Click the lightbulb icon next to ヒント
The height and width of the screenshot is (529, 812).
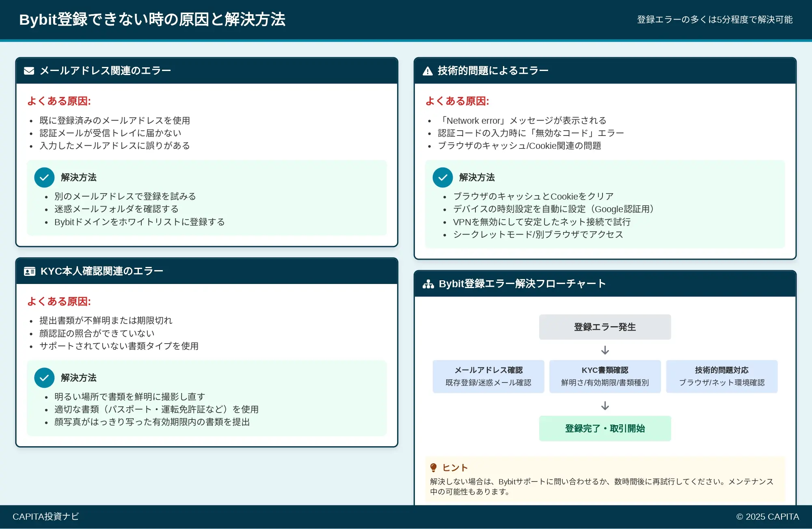[x=434, y=468]
